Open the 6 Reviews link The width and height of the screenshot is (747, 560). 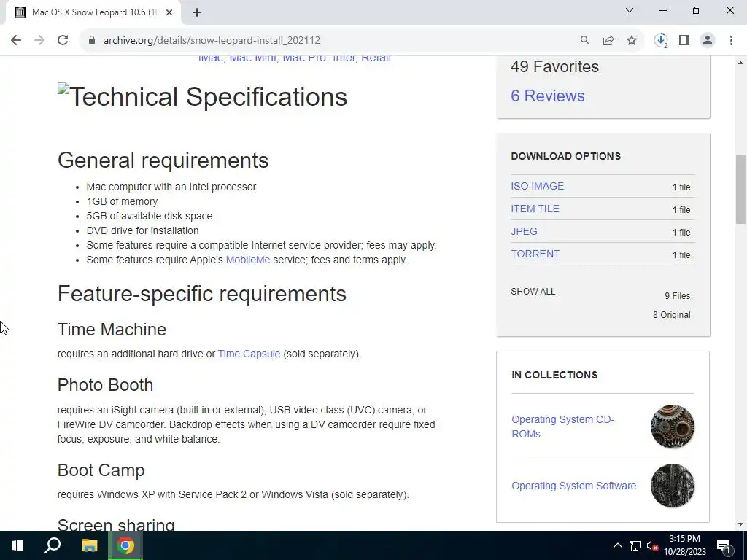point(547,96)
